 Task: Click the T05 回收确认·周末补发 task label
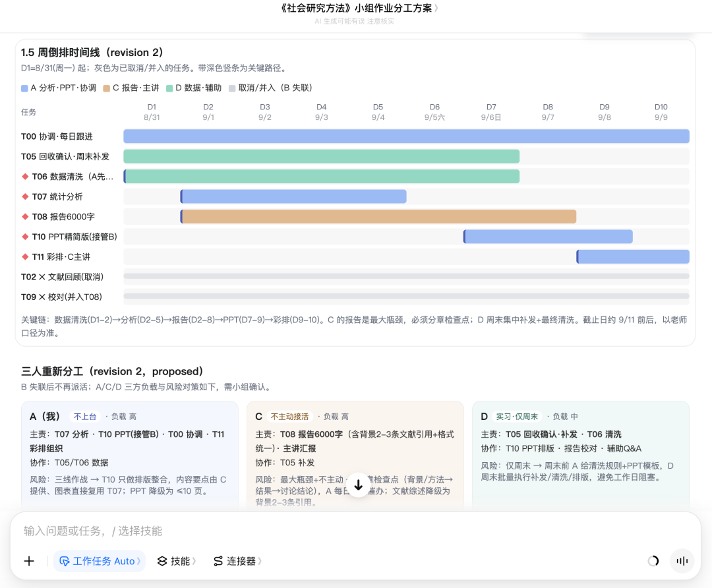65,157
